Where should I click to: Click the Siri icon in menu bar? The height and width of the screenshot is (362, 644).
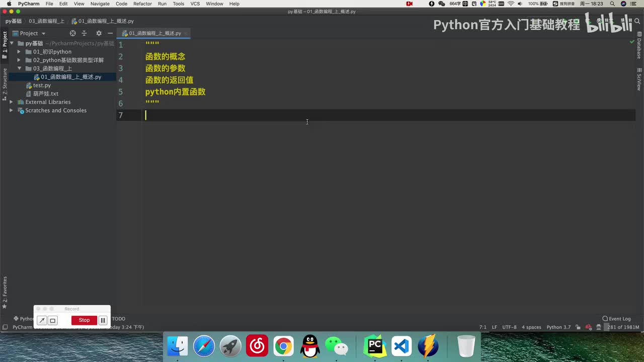(623, 4)
